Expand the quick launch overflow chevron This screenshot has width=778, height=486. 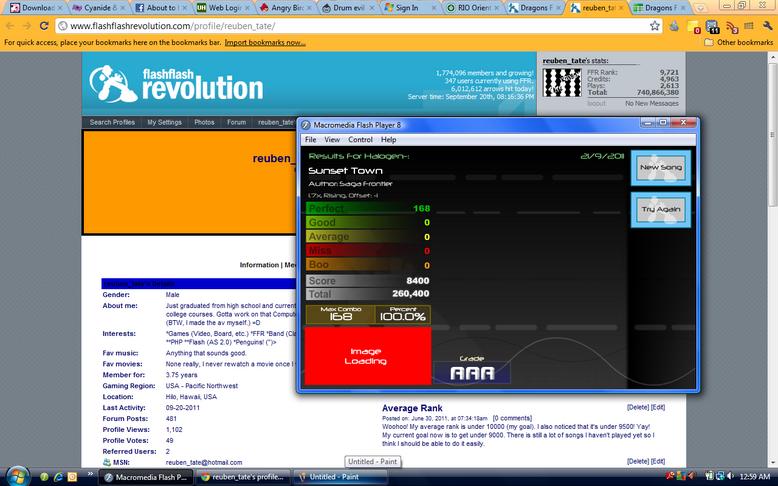pos(90,474)
